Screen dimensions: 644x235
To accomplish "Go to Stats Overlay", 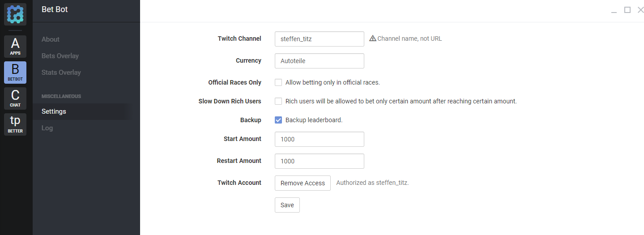I will (x=61, y=73).
